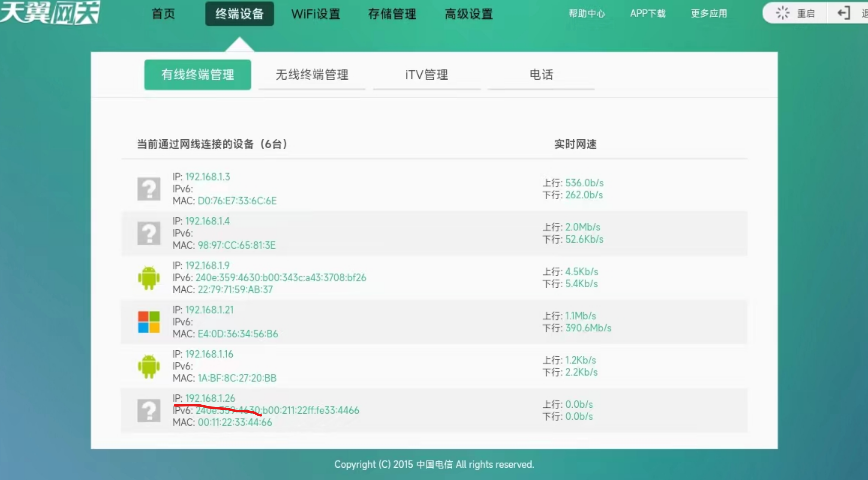This screenshot has height=480, width=868.
Task: Switch to iTV管理 tab
Action: pos(426,74)
